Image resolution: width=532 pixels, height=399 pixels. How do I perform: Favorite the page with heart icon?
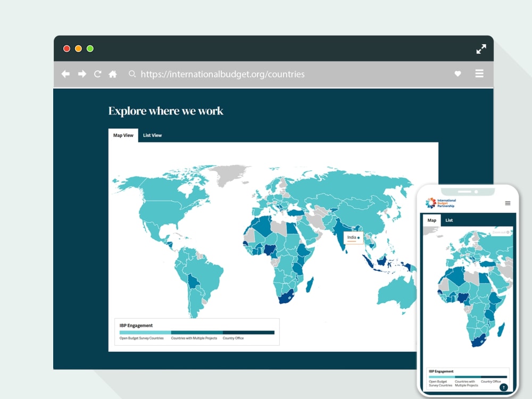click(458, 73)
